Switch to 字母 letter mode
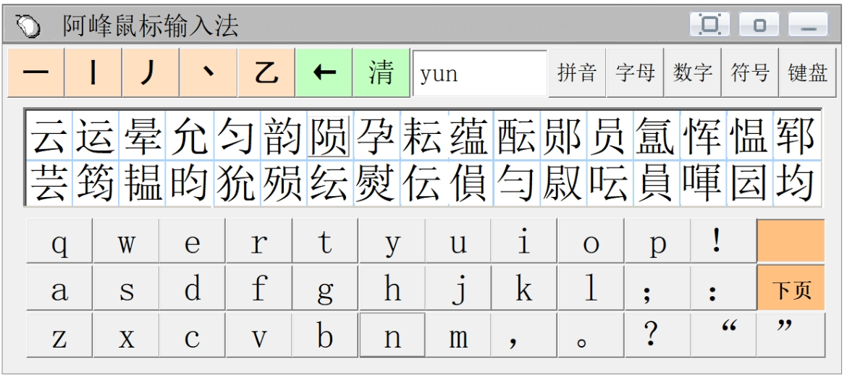This screenshot has width=868, height=391. 635,73
